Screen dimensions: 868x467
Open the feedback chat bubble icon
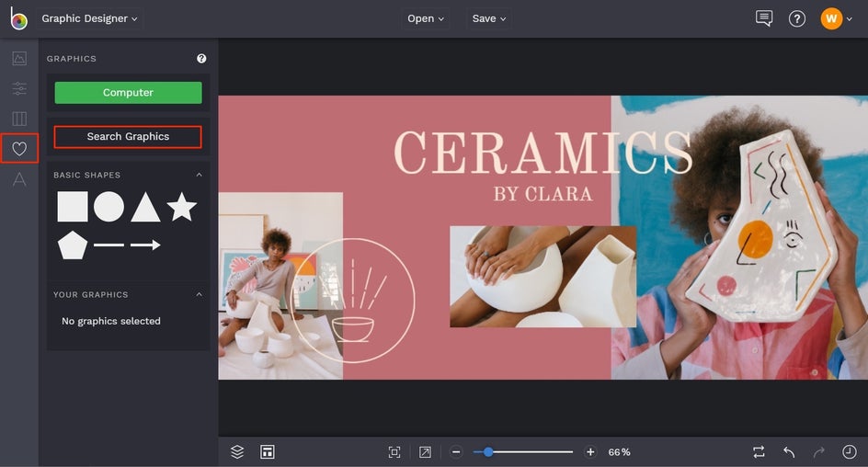tap(764, 18)
